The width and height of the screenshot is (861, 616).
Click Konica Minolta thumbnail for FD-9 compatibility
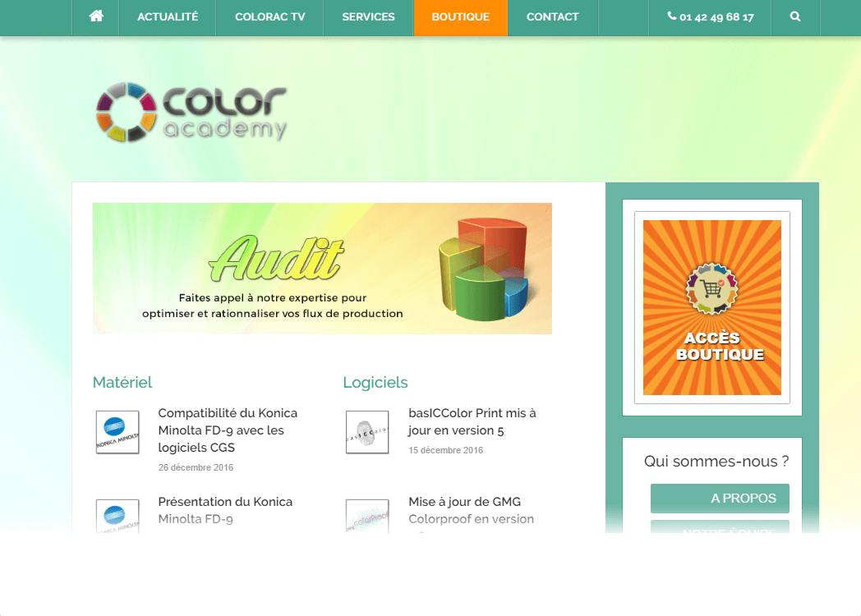click(117, 432)
